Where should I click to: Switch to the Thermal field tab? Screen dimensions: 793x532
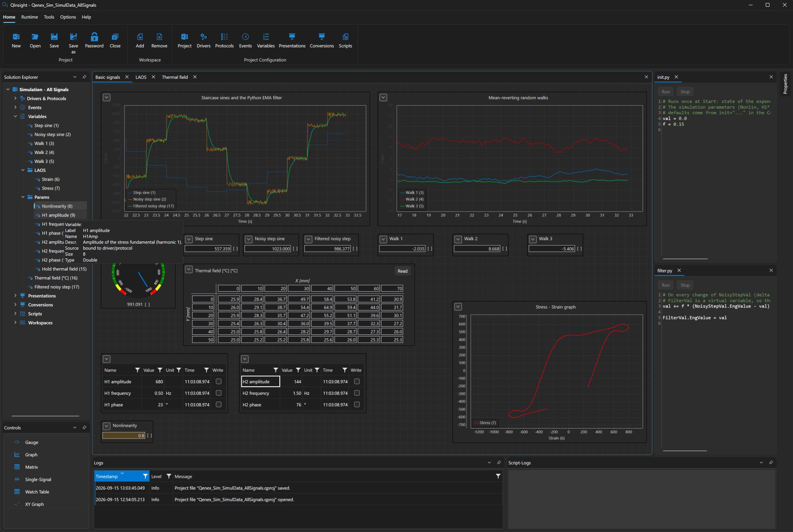pos(175,77)
